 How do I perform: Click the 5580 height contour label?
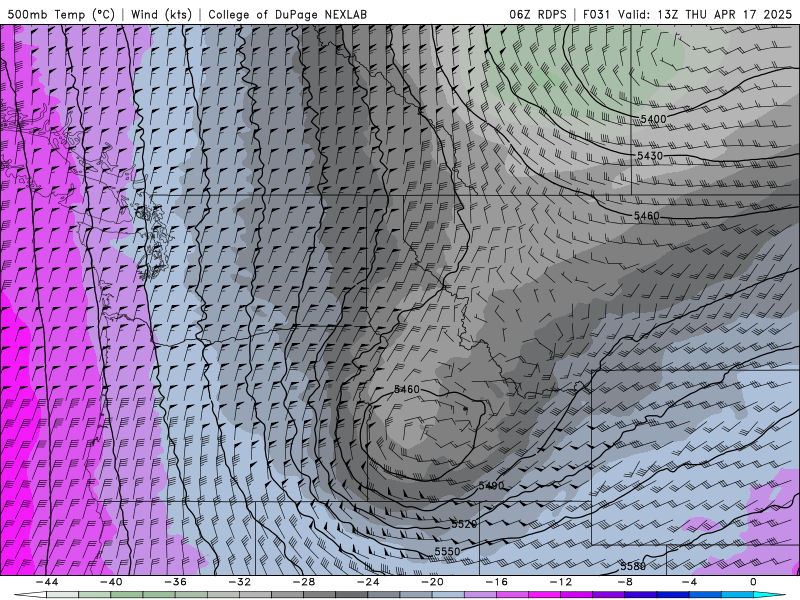633,566
